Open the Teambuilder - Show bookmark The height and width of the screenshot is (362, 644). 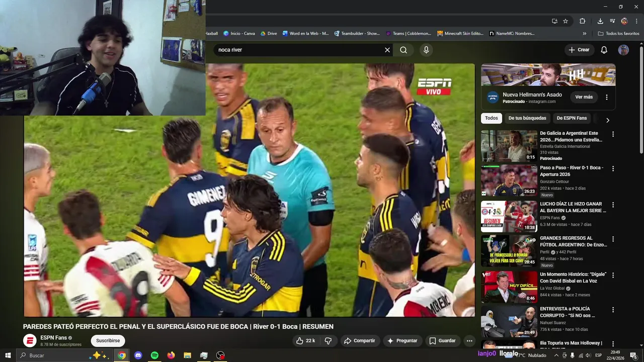click(357, 33)
